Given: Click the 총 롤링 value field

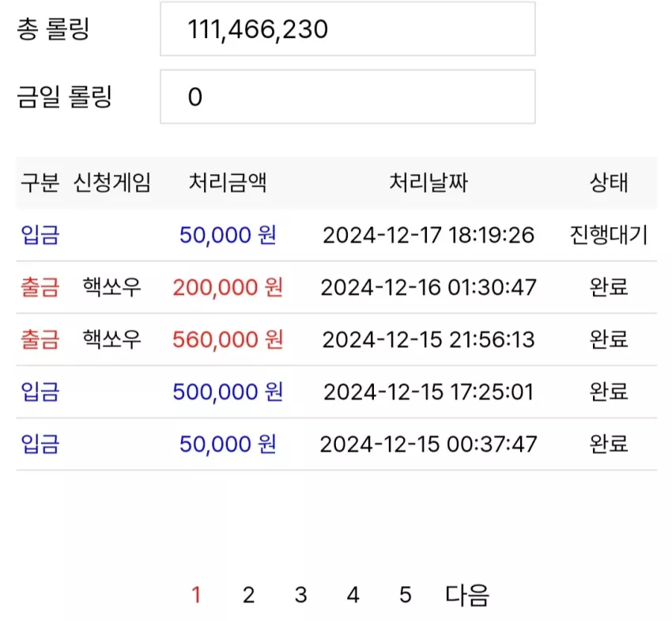Looking at the screenshot, I should click(x=348, y=28).
